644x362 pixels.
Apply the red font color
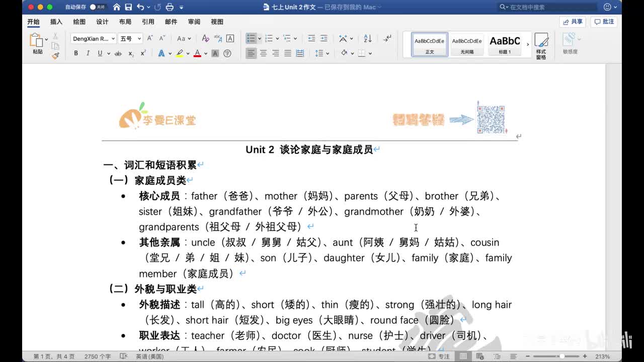(x=197, y=53)
